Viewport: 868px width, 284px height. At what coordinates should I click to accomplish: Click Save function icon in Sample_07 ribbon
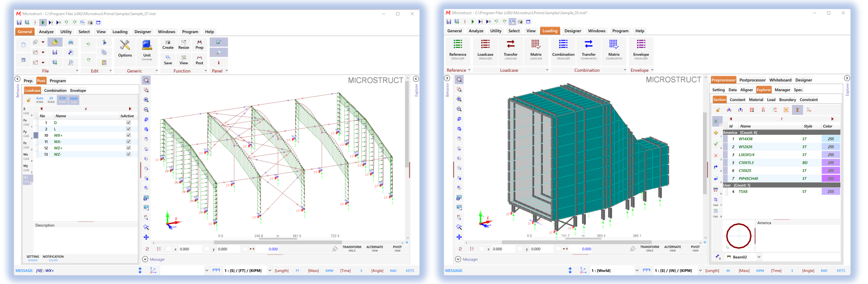pyautogui.click(x=168, y=60)
